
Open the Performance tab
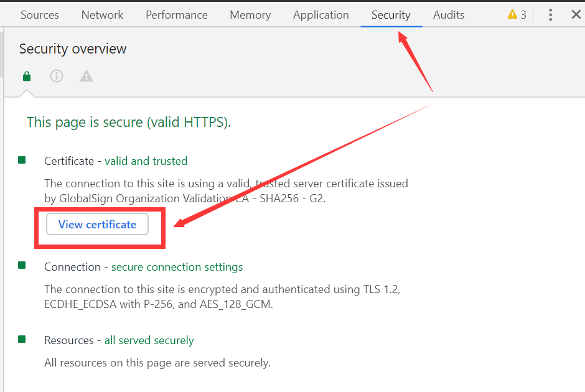177,15
